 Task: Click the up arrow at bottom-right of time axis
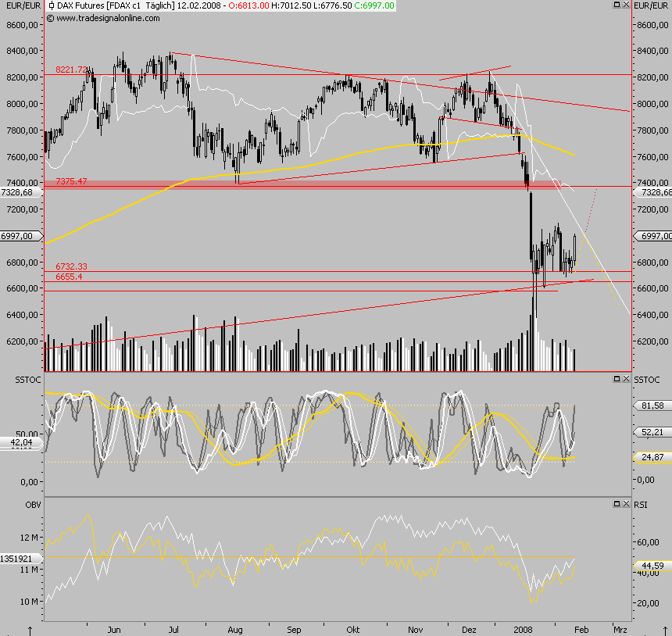pos(666,631)
